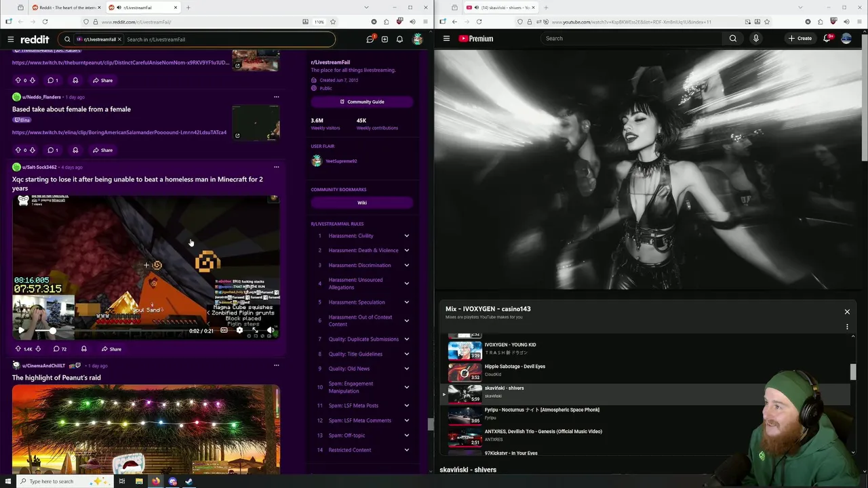Click YouTube search magnifier button
The image size is (868, 488).
tap(733, 39)
